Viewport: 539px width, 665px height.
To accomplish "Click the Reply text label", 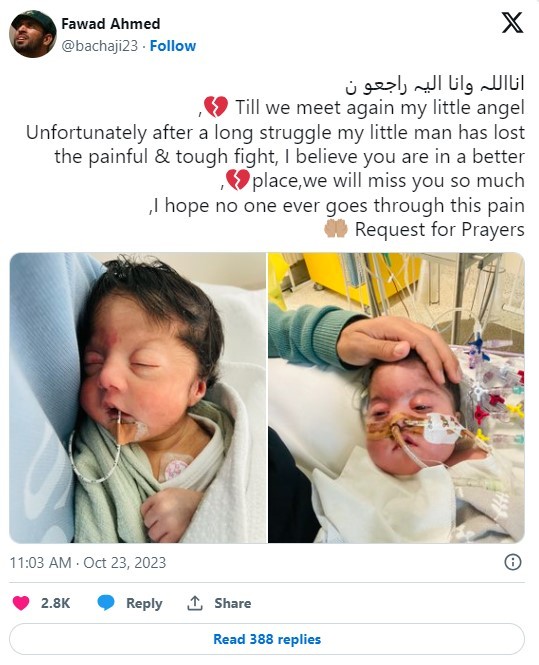I will tap(144, 603).
